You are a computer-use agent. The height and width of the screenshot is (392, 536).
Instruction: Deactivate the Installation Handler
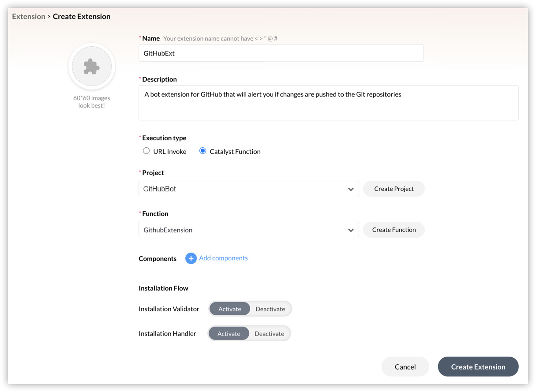[x=269, y=334]
